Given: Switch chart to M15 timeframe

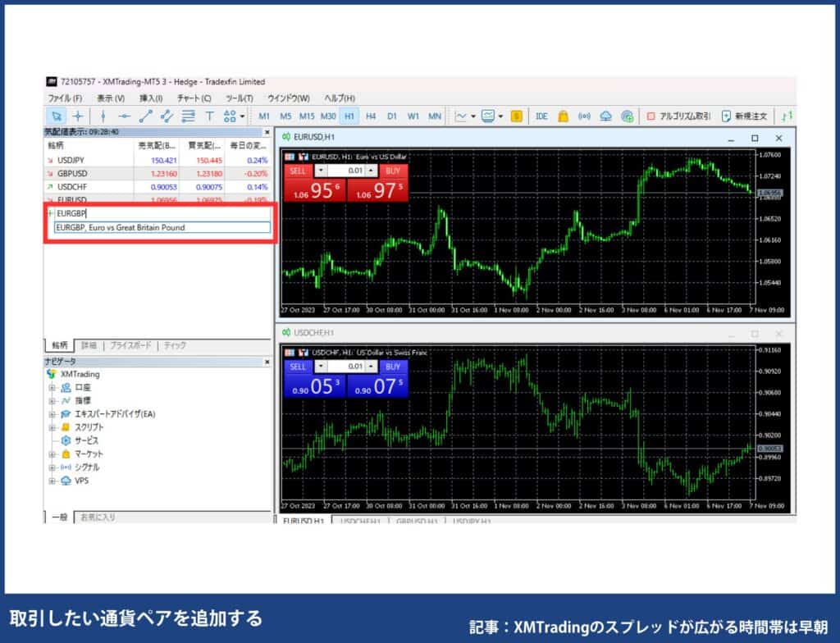Looking at the screenshot, I should point(307,116).
